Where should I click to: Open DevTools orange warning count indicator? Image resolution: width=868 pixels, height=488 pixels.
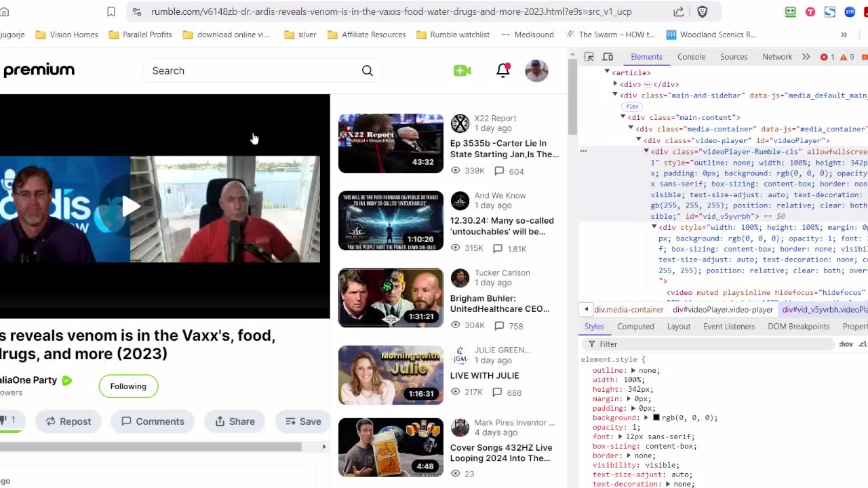847,57
